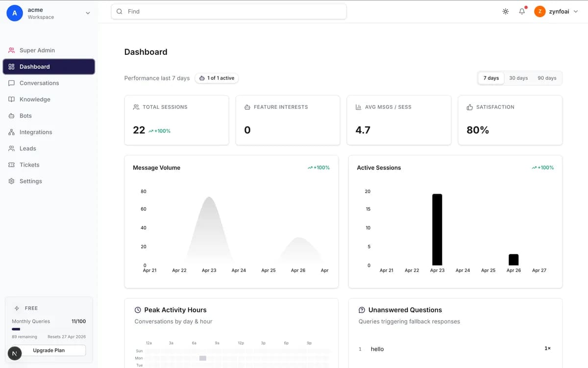The width and height of the screenshot is (588, 368).
Task: Select the 7 days range tab
Action: (x=491, y=78)
